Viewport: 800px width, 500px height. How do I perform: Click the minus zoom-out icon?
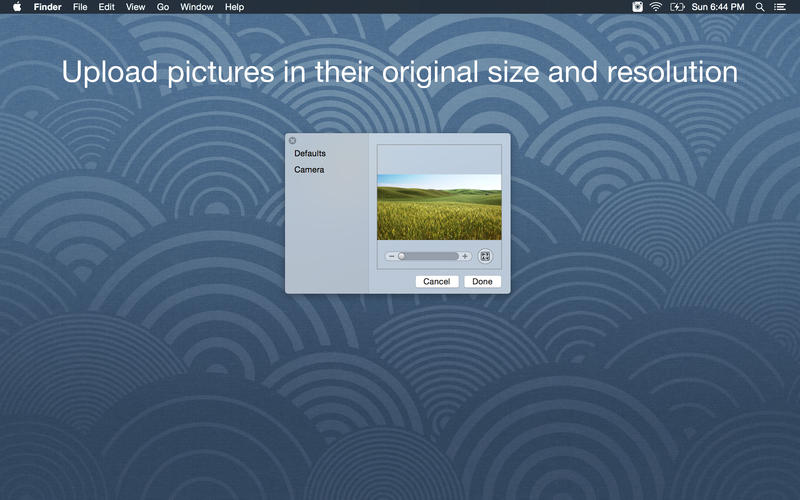(391, 256)
